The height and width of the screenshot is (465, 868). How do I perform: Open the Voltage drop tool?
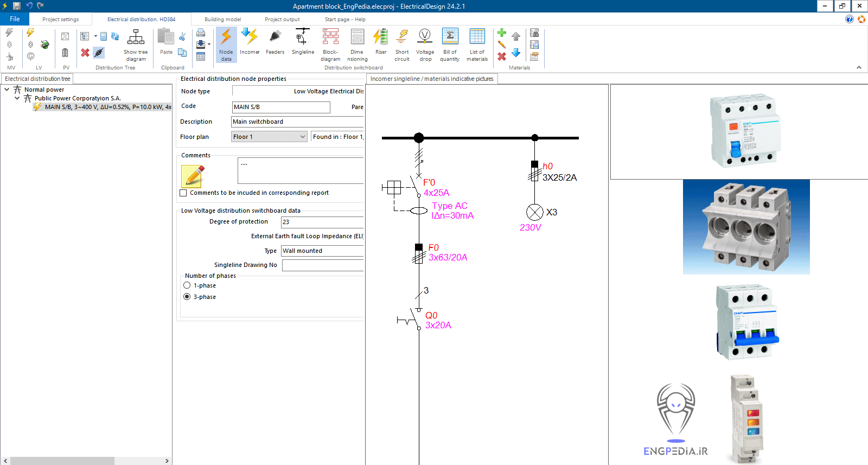[425, 44]
